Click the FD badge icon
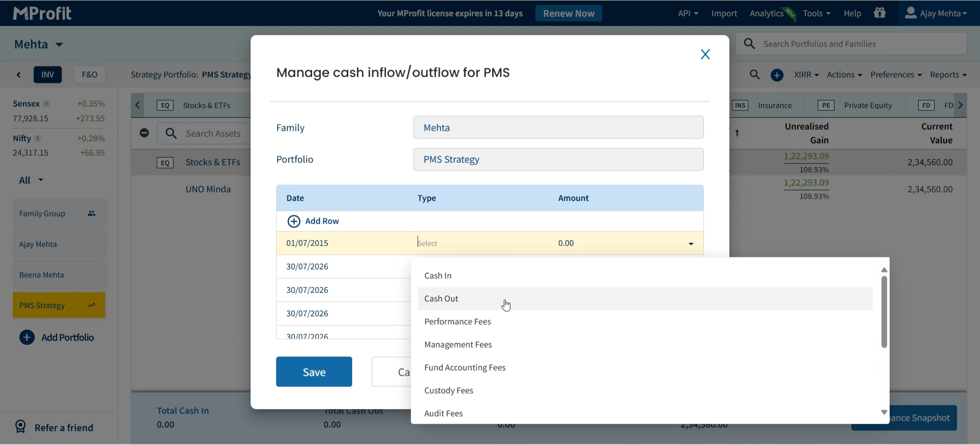 pyautogui.click(x=926, y=106)
